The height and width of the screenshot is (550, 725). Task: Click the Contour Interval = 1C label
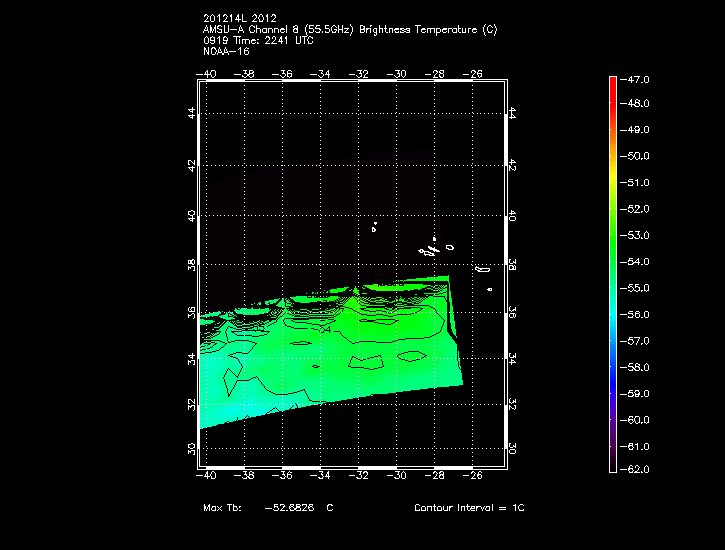point(469,508)
